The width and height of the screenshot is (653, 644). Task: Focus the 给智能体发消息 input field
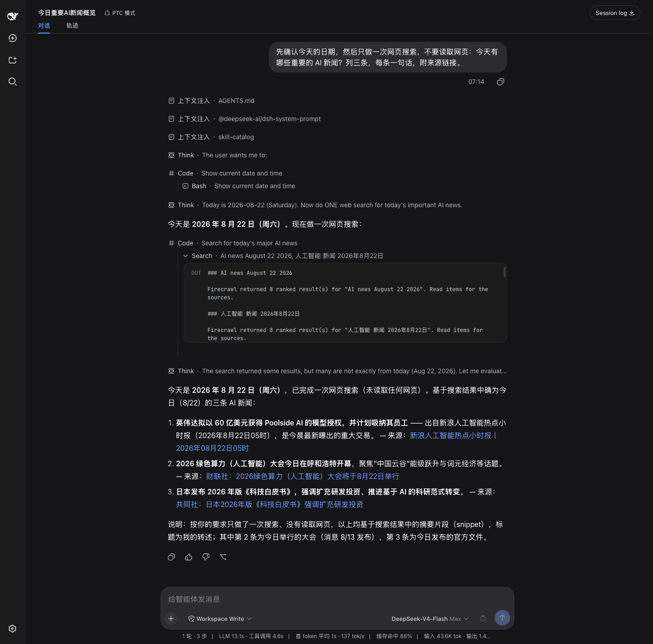(337, 599)
